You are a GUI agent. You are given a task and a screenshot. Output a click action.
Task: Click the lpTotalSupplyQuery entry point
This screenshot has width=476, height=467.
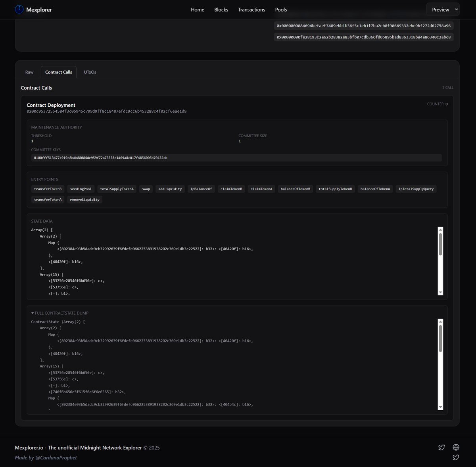416,189
